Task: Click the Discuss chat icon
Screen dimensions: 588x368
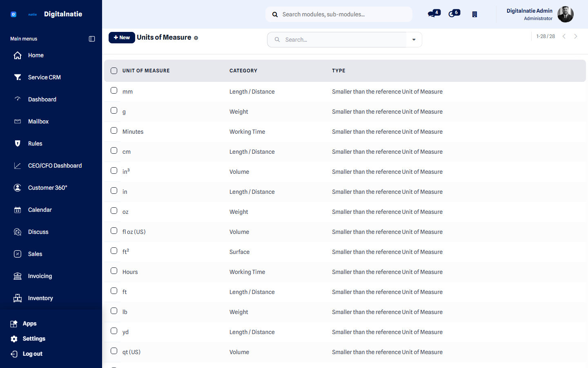Action: coord(18,232)
